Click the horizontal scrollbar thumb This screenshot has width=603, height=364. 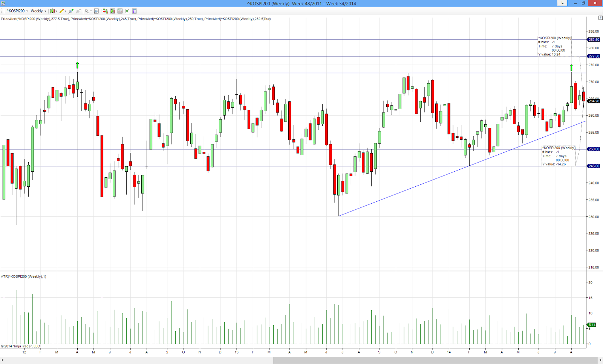tap(435, 360)
